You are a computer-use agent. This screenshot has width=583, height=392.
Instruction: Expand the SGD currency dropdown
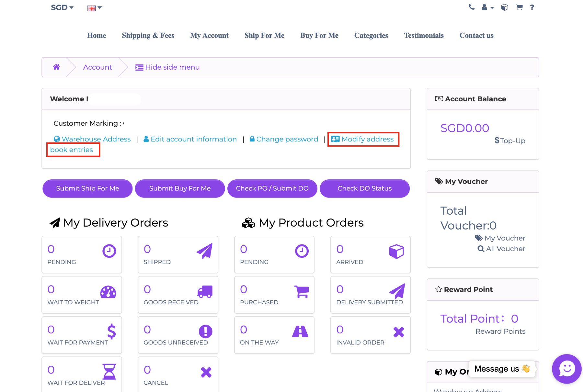point(62,7)
